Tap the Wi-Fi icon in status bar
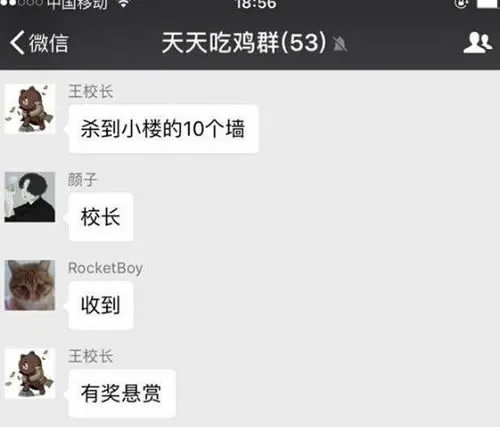500x427 pixels. tap(124, 3)
